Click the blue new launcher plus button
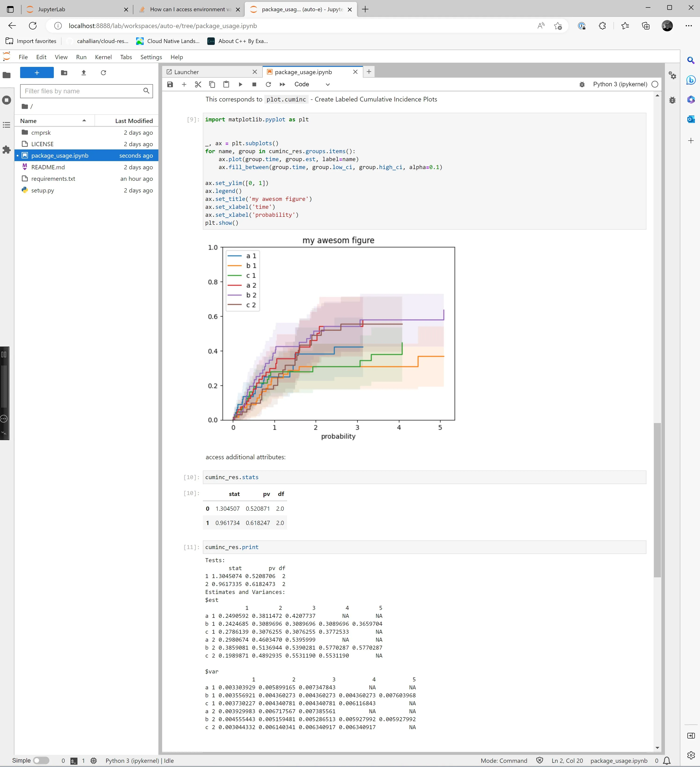 click(36, 73)
